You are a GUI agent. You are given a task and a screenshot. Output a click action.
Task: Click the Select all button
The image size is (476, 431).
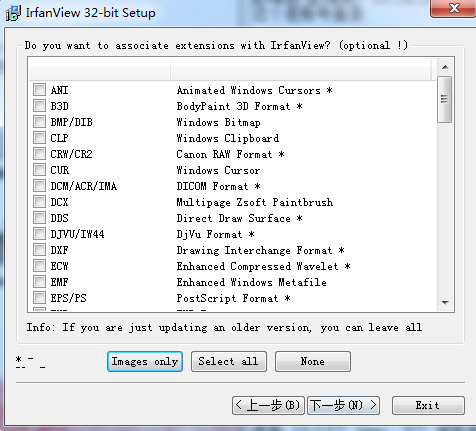pos(229,361)
